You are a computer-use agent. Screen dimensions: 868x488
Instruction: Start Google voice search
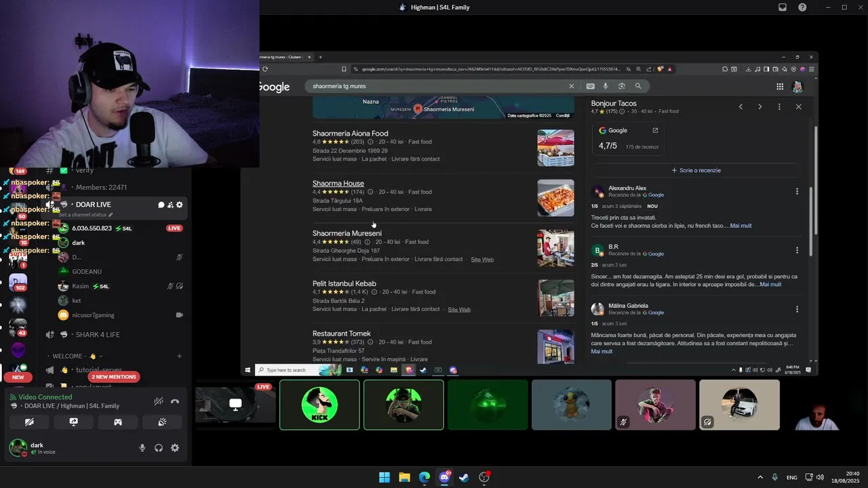[606, 86]
